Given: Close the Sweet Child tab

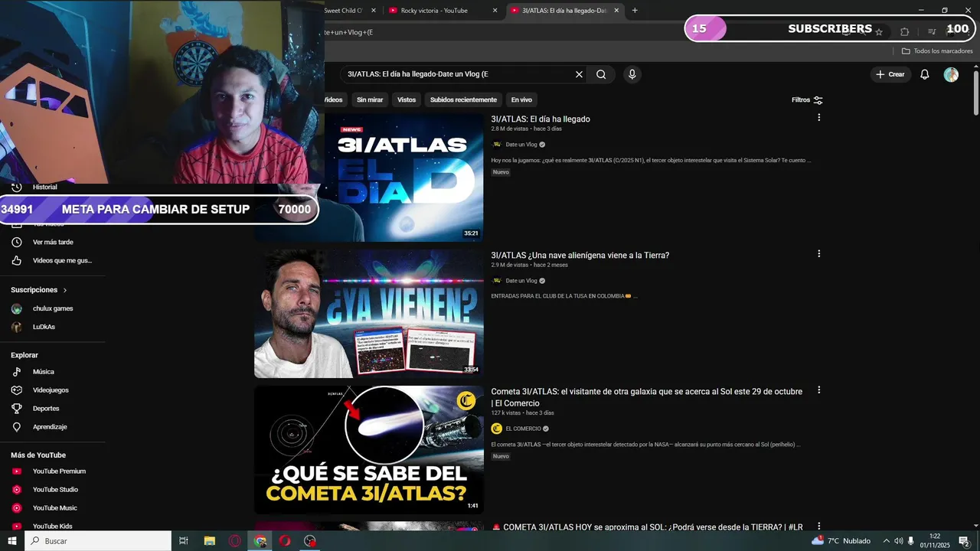Looking at the screenshot, I should tap(373, 11).
